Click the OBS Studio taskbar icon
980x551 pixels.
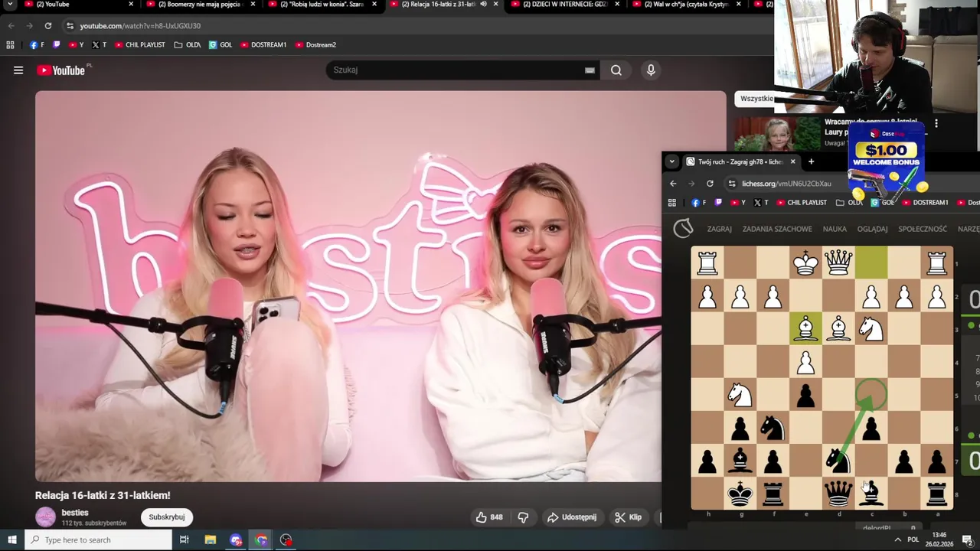(x=286, y=540)
